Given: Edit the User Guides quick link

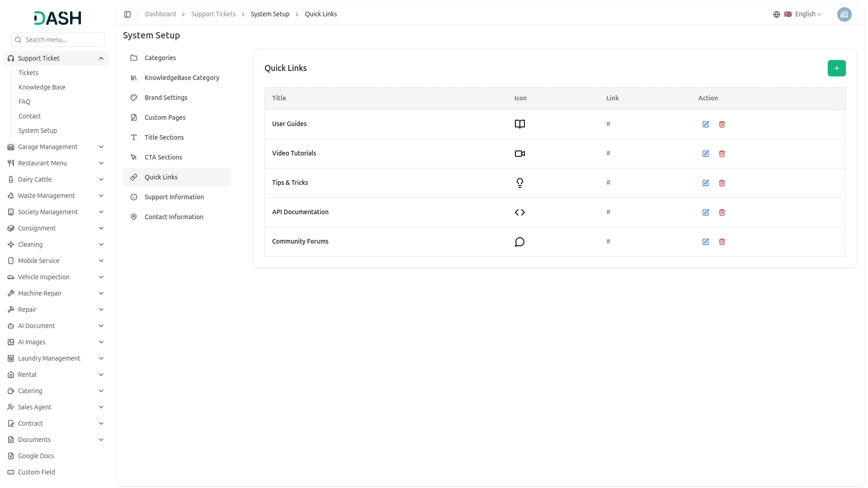Looking at the screenshot, I should pyautogui.click(x=705, y=124).
